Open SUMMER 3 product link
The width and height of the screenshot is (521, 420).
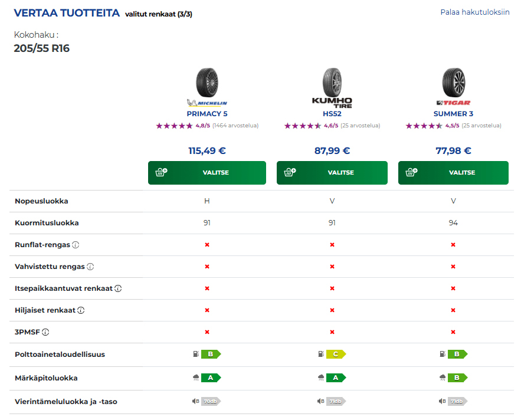point(453,114)
